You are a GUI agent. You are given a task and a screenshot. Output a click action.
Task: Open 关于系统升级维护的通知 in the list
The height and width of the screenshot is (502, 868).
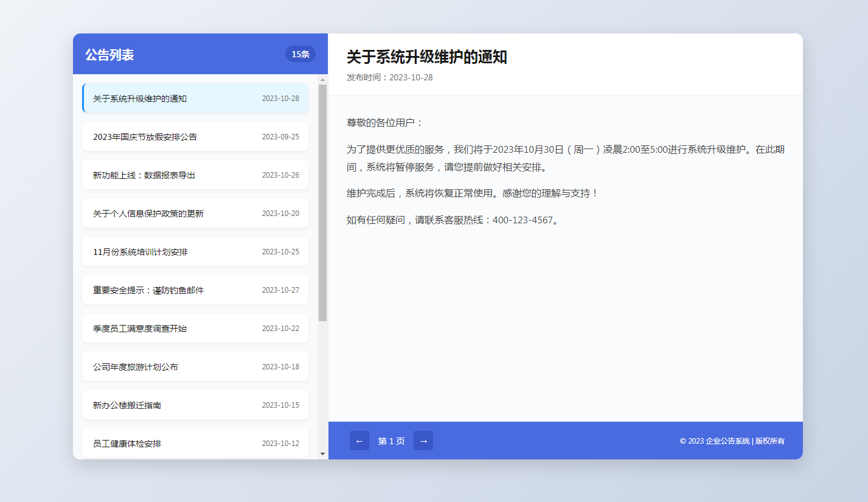click(x=195, y=99)
